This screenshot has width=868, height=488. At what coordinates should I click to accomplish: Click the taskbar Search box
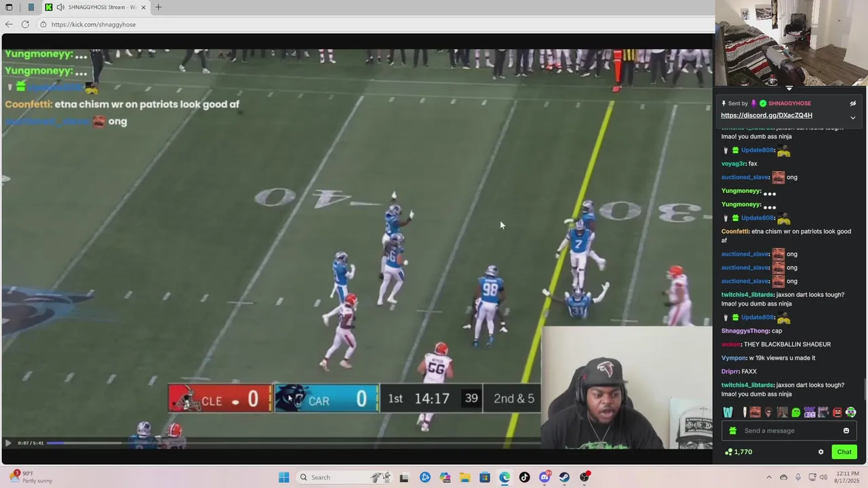point(344,477)
